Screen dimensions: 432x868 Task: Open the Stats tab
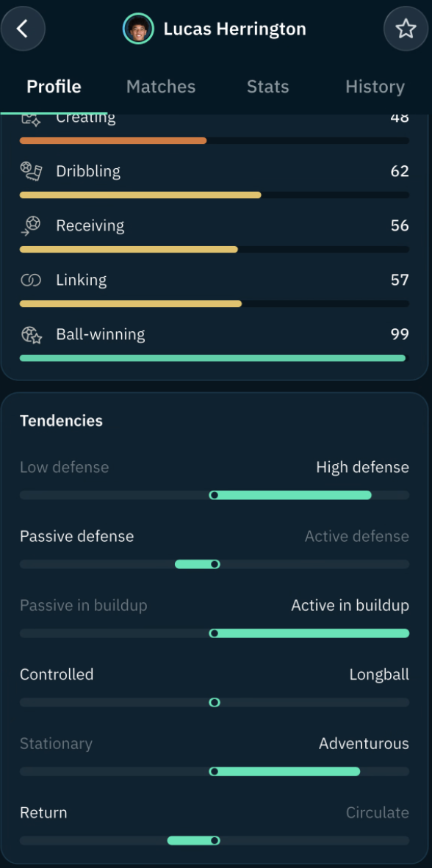tap(268, 87)
